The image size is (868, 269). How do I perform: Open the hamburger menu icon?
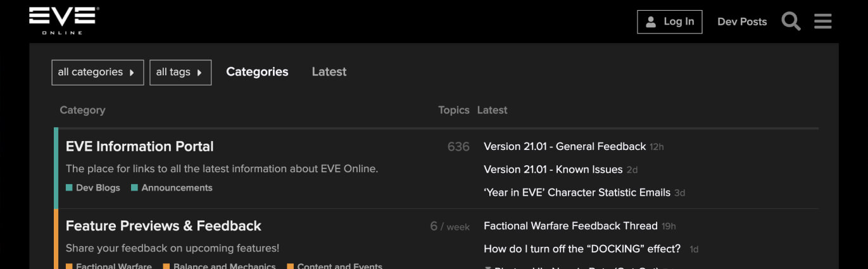pyautogui.click(x=823, y=22)
